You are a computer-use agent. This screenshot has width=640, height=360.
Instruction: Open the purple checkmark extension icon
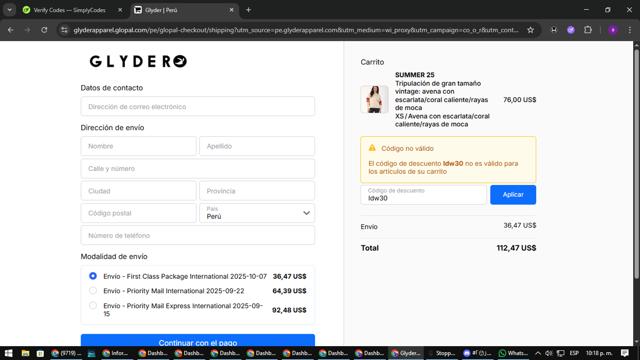[x=571, y=30]
